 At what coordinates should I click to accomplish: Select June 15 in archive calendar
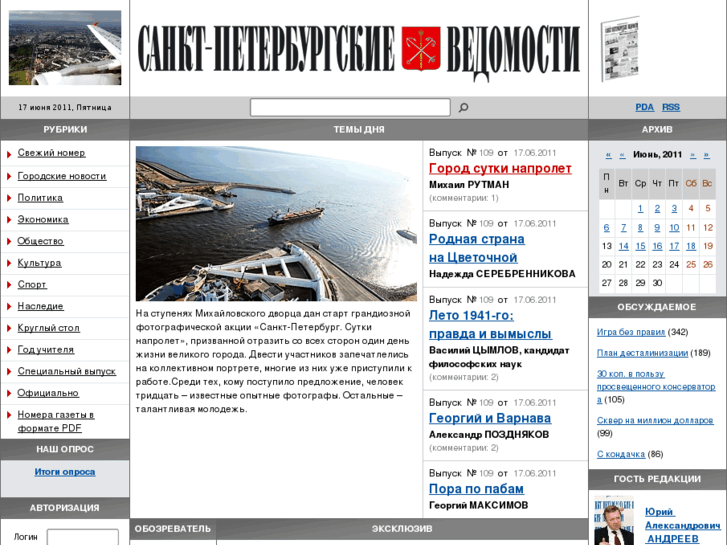(640, 246)
